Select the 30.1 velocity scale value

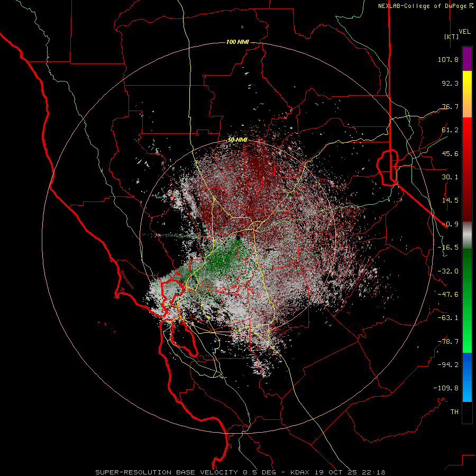pyautogui.click(x=450, y=177)
